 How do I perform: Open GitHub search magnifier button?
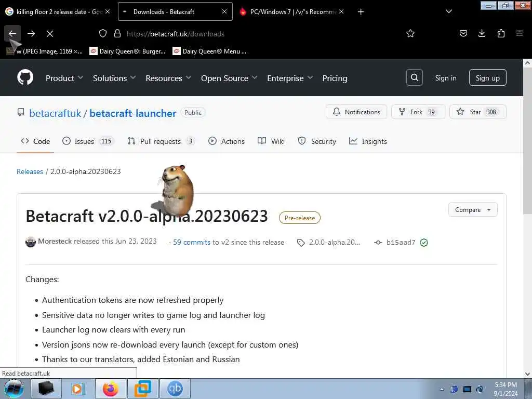[x=415, y=78]
